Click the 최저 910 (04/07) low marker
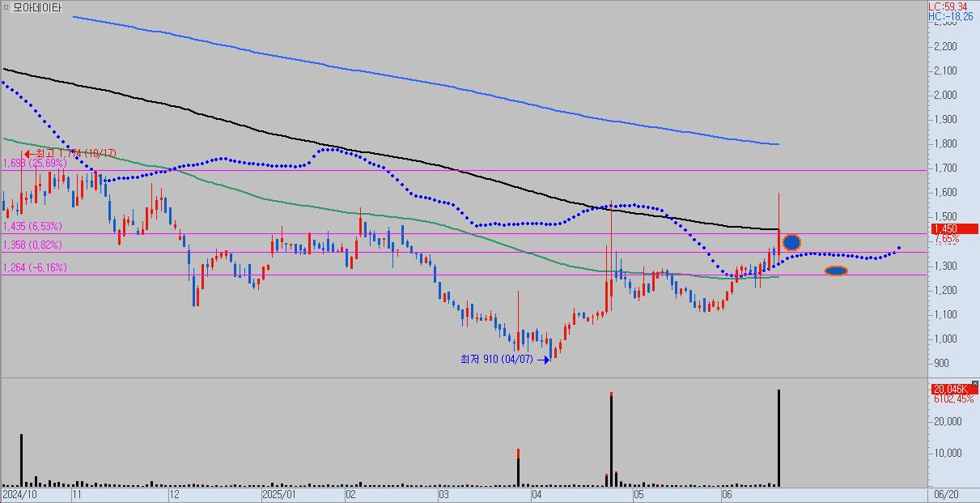 click(x=503, y=359)
